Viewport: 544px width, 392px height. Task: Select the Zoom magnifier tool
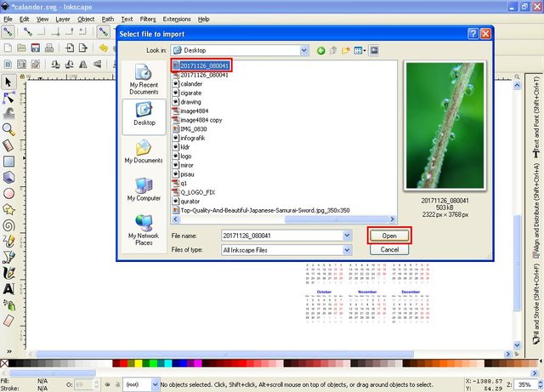point(8,129)
